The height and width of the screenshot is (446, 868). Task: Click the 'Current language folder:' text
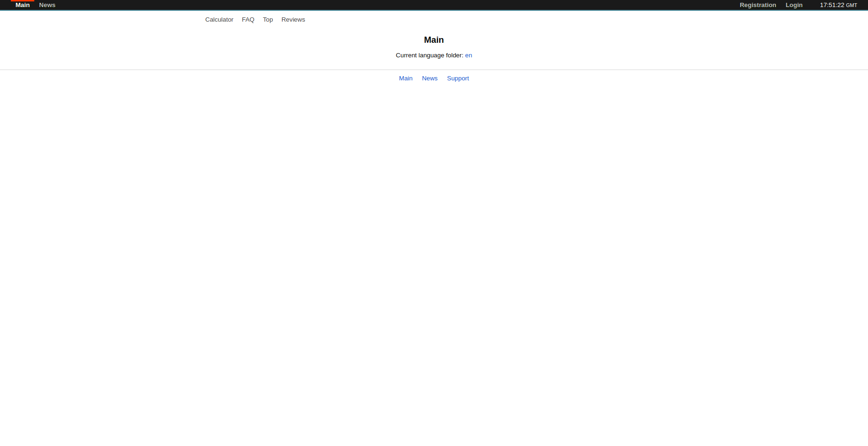pos(429,55)
